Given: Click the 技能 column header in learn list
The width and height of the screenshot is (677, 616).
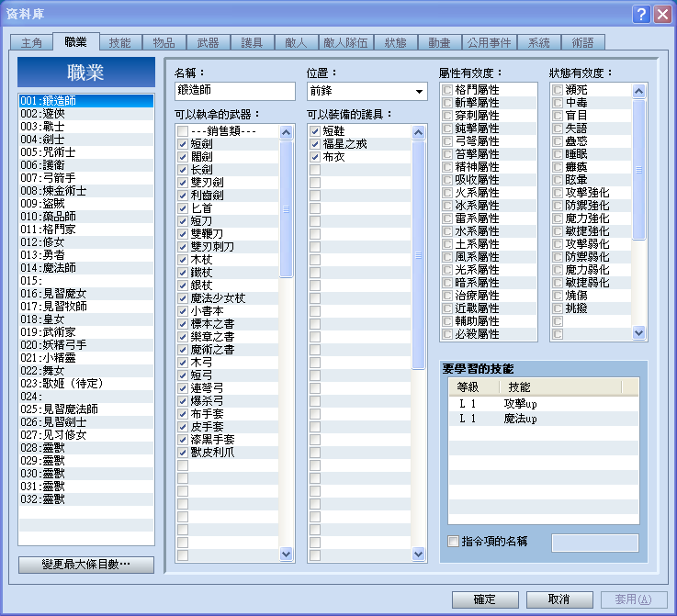Looking at the screenshot, I should (x=560, y=386).
